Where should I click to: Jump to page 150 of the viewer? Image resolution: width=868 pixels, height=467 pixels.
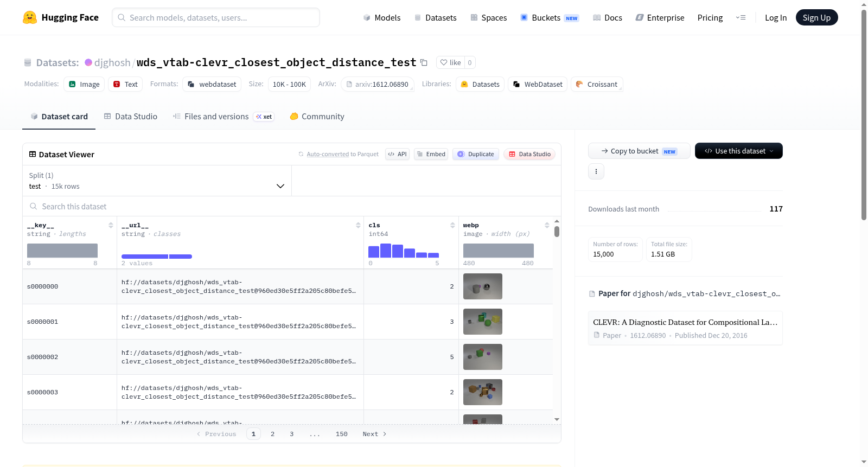[x=342, y=434]
